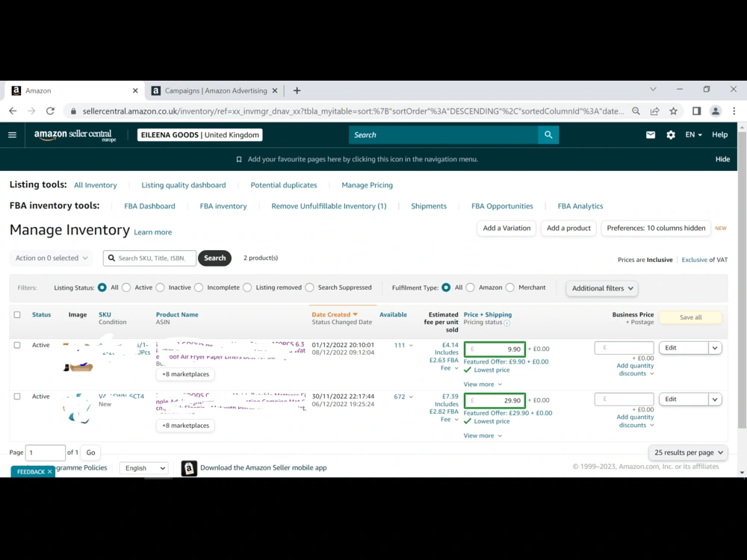Toggle browser side panel icon
Screen dimensions: 747x560
point(696,111)
